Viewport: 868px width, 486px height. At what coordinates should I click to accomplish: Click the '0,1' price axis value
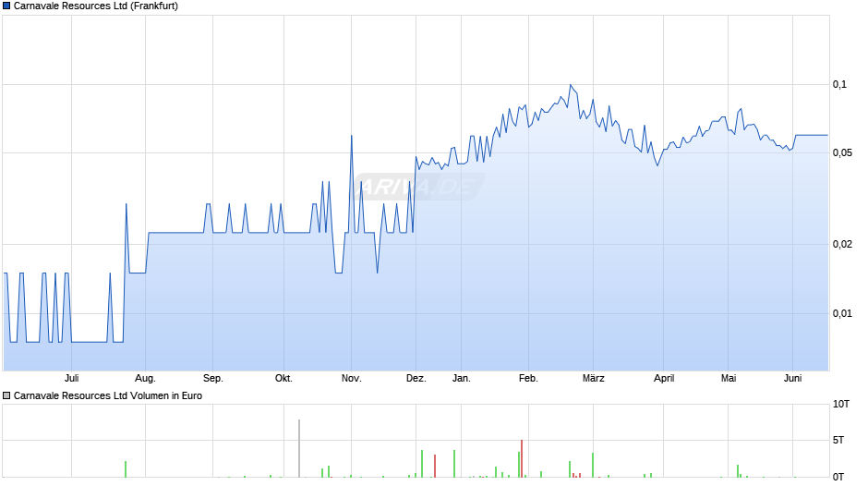(x=839, y=84)
